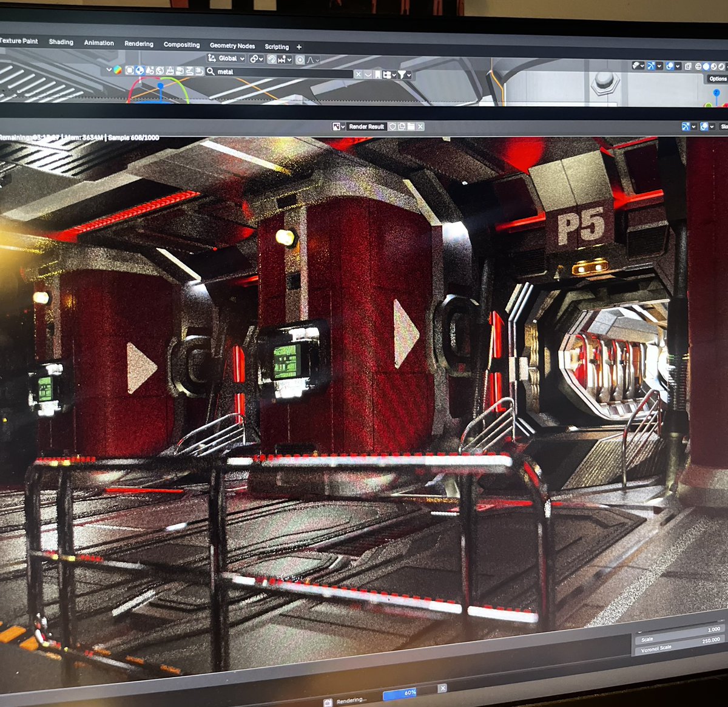Toggle proportional editing circle icon

[x=300, y=60]
